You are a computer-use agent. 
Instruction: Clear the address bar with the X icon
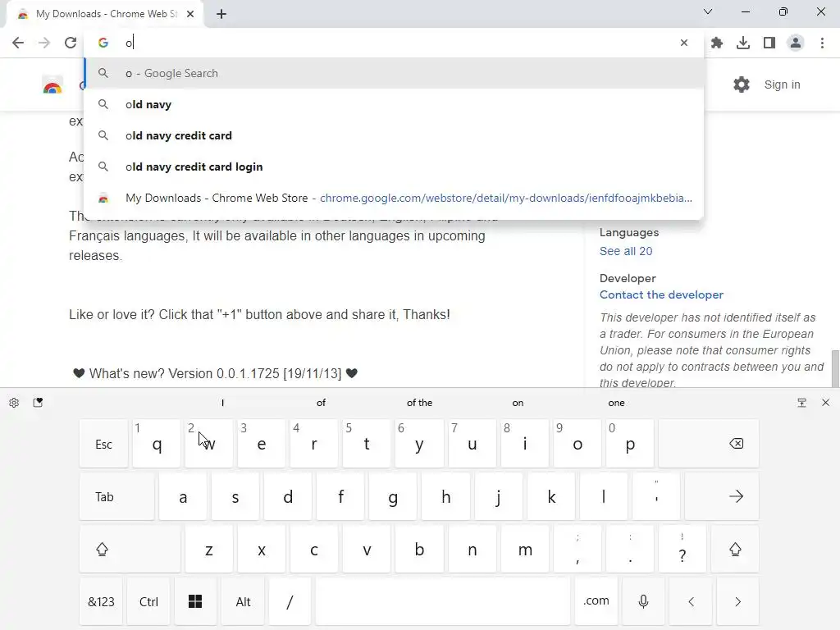click(683, 43)
